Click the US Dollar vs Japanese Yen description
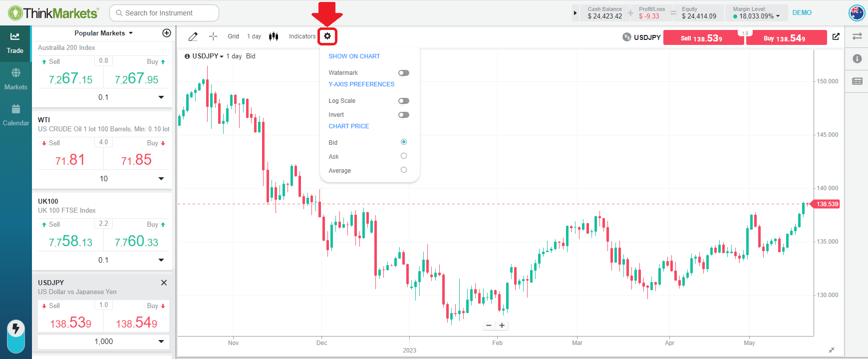The image size is (868, 359). (77, 292)
